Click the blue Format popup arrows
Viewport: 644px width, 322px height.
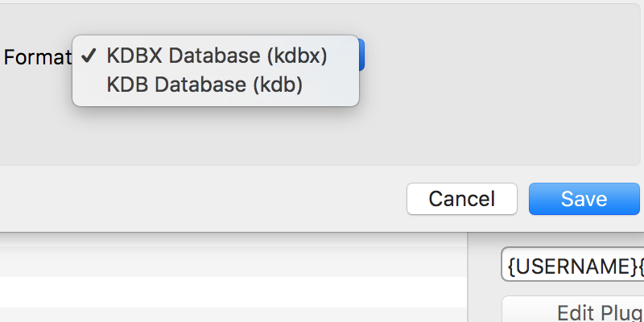[361, 55]
